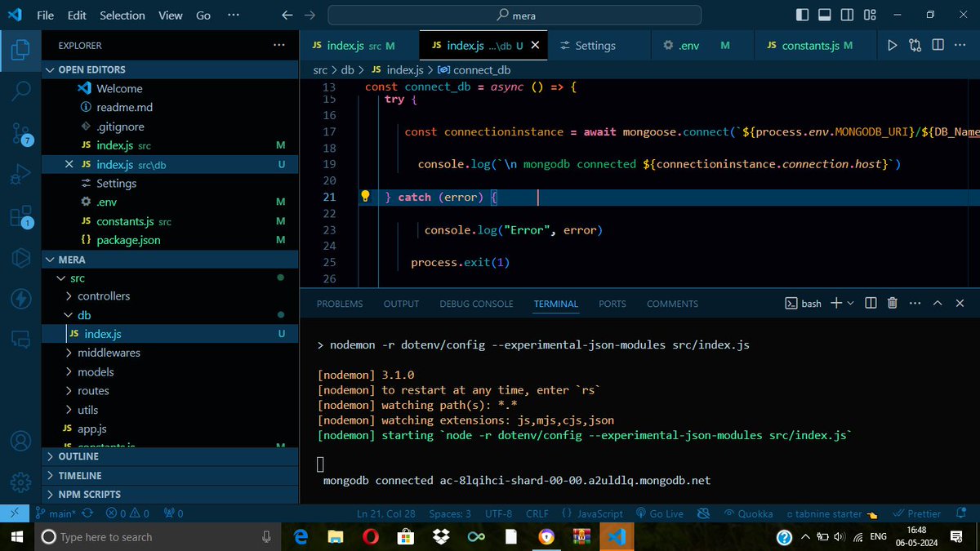The image size is (980, 551).
Task: Open the File menu
Action: (46, 15)
